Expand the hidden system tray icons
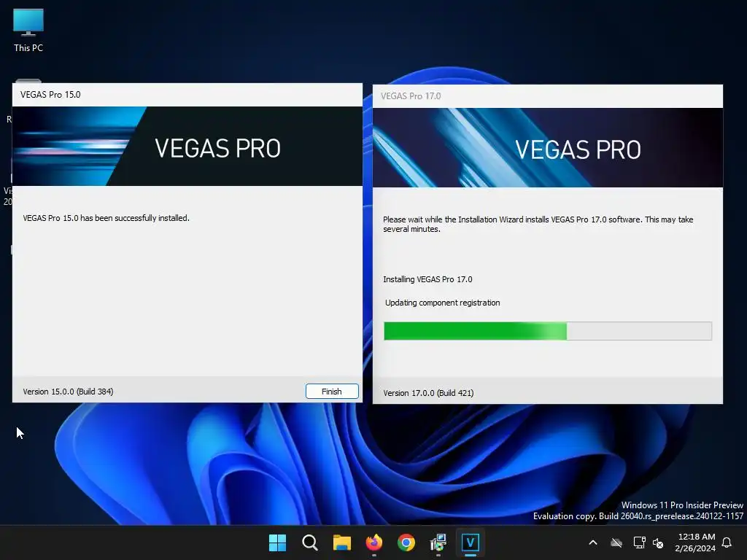747x560 pixels. click(x=593, y=542)
